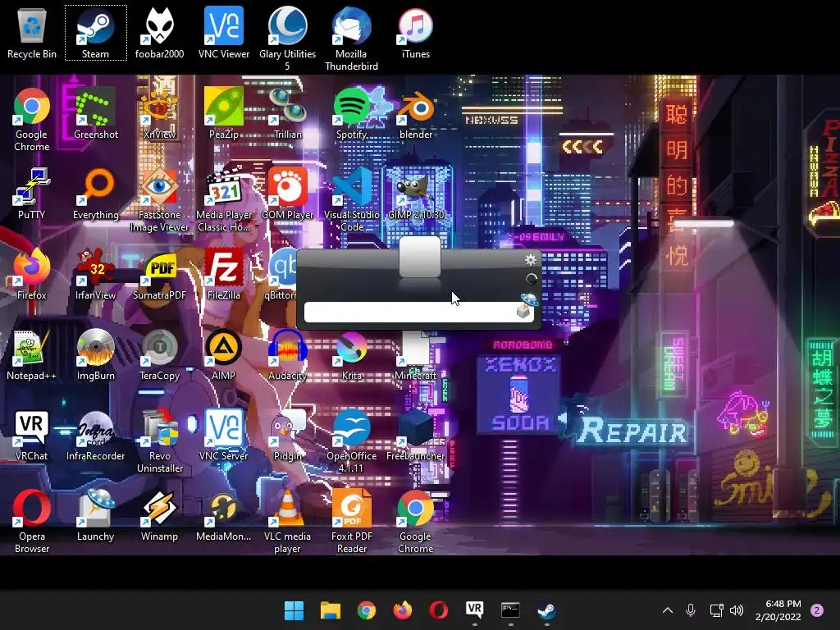Open the IrfanView shortcut

(x=95, y=274)
